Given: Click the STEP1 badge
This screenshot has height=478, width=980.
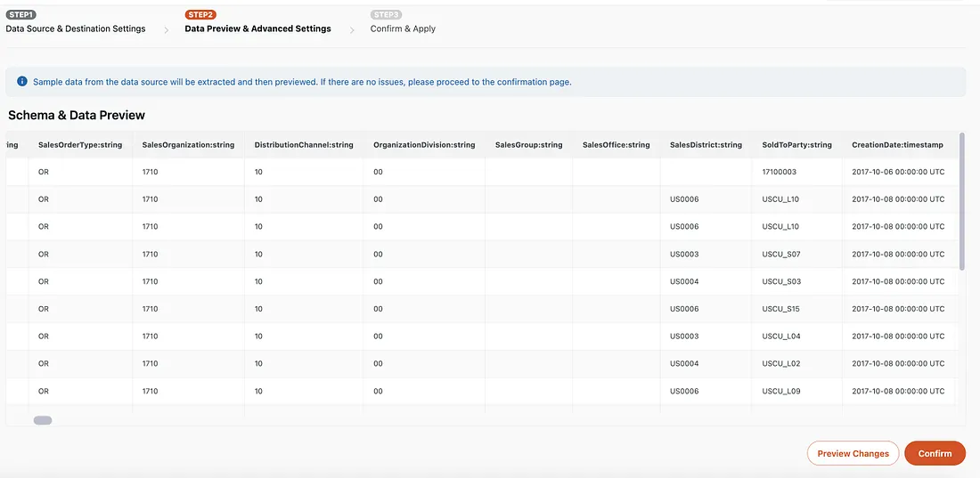Looking at the screenshot, I should [20, 15].
